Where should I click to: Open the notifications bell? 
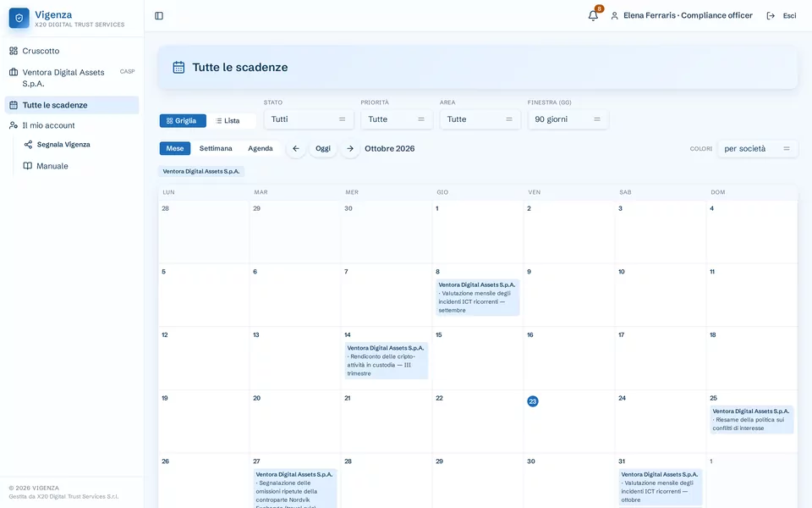(594, 15)
